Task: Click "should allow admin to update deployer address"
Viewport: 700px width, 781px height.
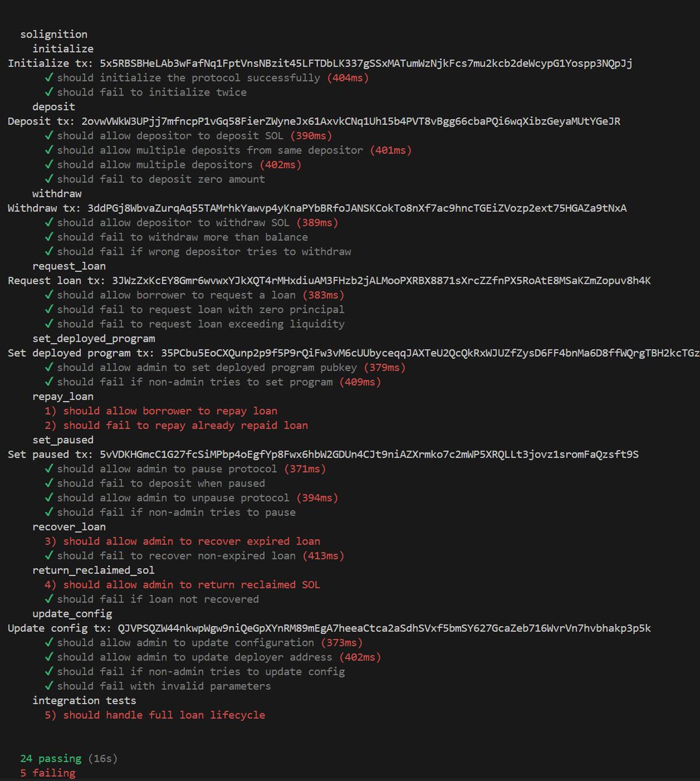Action: coord(213,657)
